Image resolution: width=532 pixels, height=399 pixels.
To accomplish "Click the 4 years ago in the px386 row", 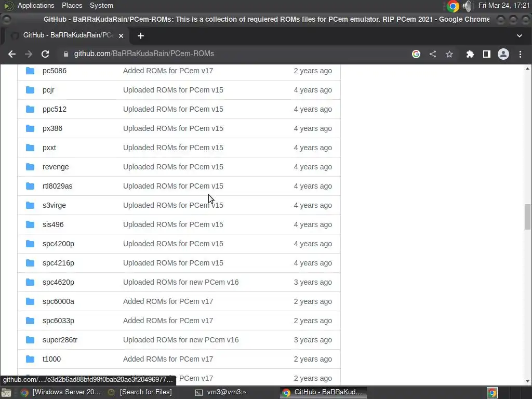I will (x=313, y=128).
